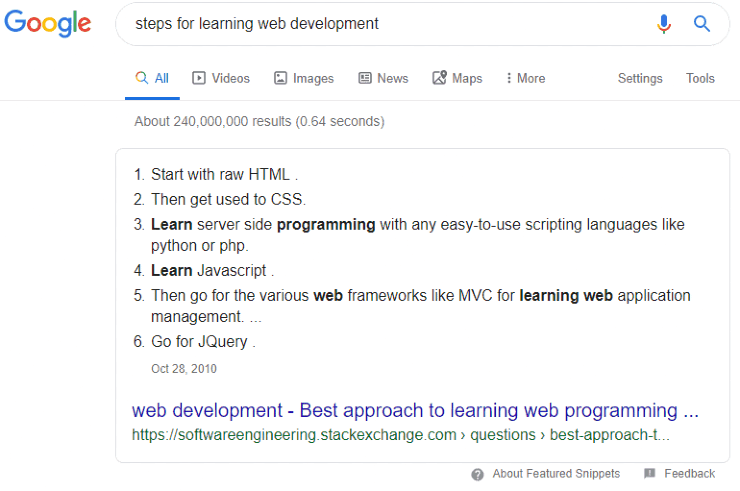740x491 pixels.
Task: Open the News tab
Action: [x=383, y=78]
